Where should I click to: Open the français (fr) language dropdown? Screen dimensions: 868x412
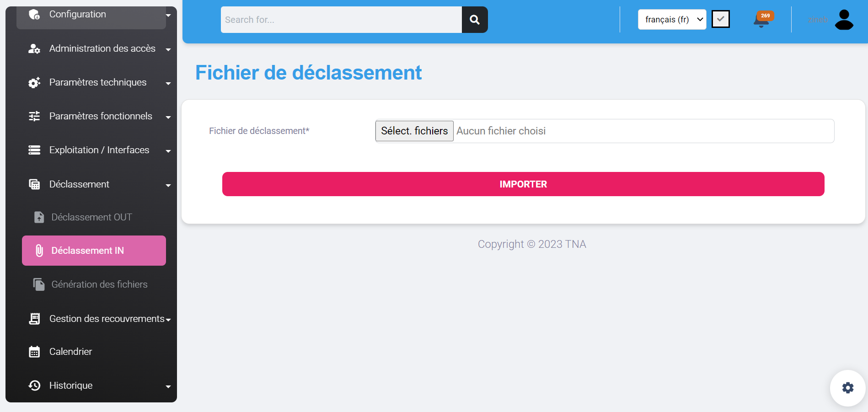coord(671,20)
